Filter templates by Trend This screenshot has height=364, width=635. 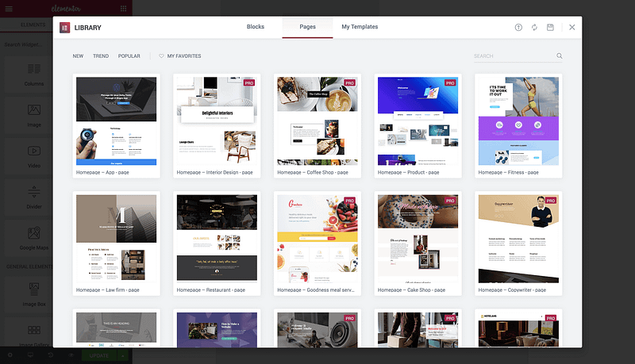101,56
